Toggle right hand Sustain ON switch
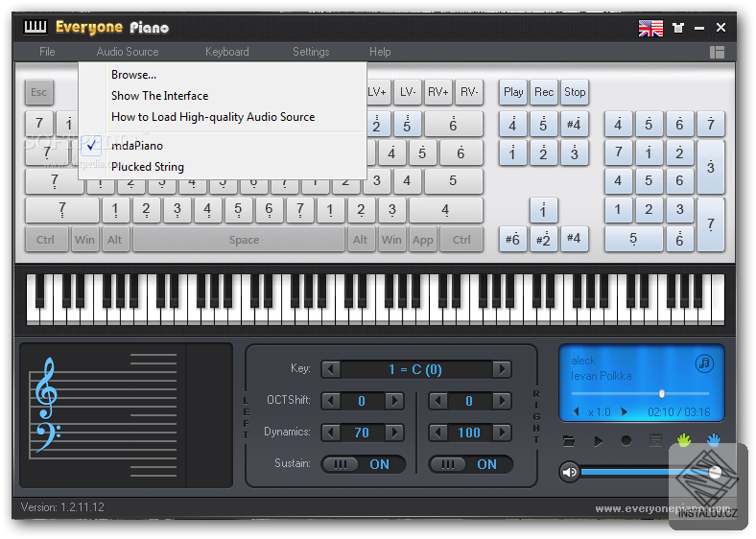 click(470, 464)
